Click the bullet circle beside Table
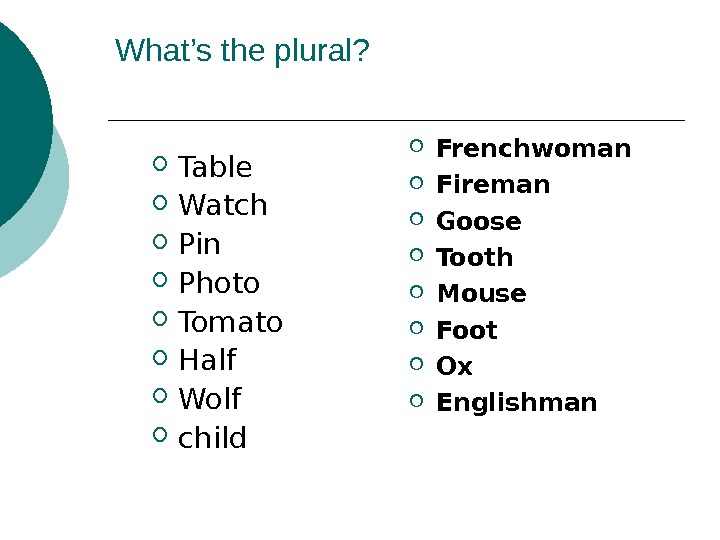This screenshot has width=720, height=540. pos(162,163)
